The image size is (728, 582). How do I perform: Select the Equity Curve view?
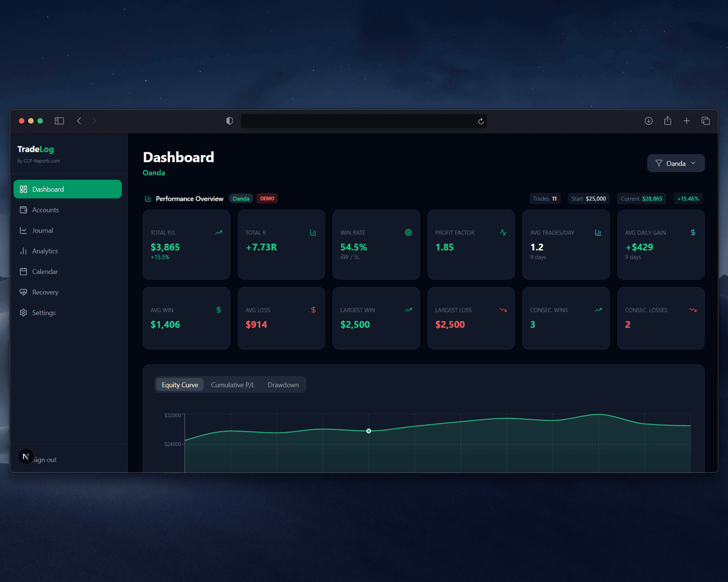coord(180,385)
